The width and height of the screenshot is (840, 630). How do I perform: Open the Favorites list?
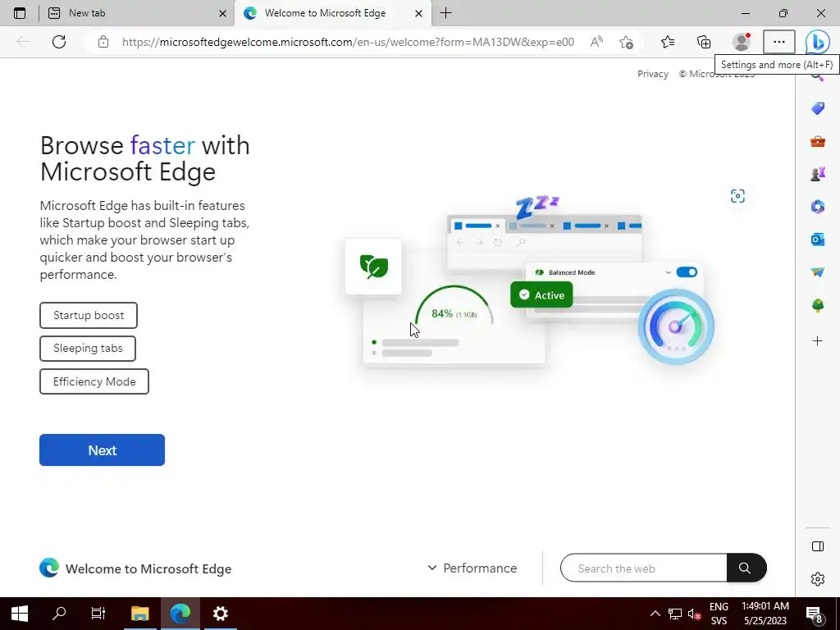click(668, 42)
